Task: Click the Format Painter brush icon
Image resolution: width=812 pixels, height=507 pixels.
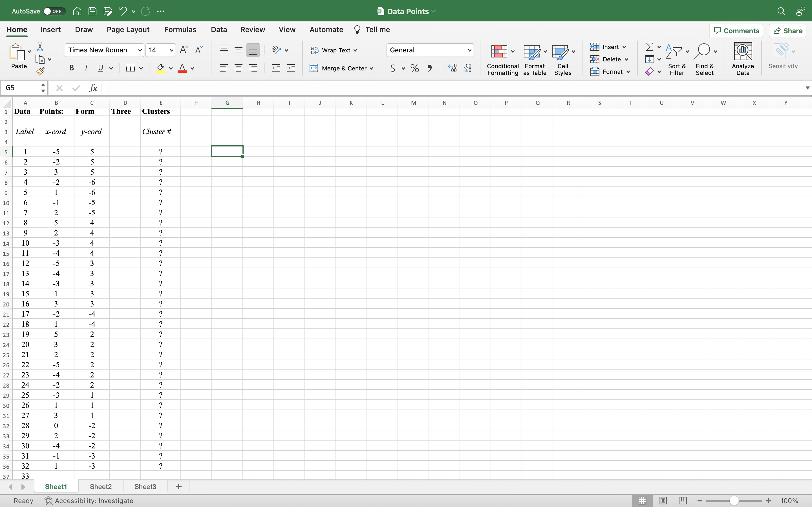Action: point(40,71)
